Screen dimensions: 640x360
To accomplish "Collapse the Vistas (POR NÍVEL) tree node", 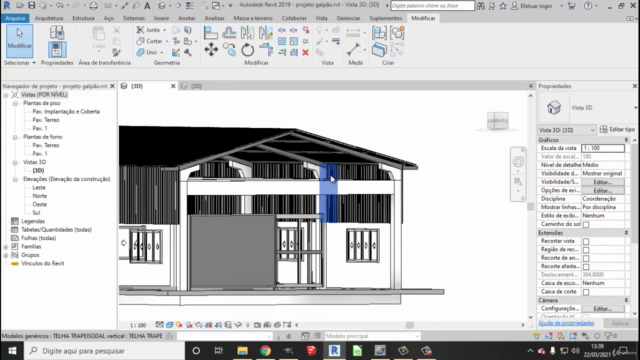I will pyautogui.click(x=6, y=95).
